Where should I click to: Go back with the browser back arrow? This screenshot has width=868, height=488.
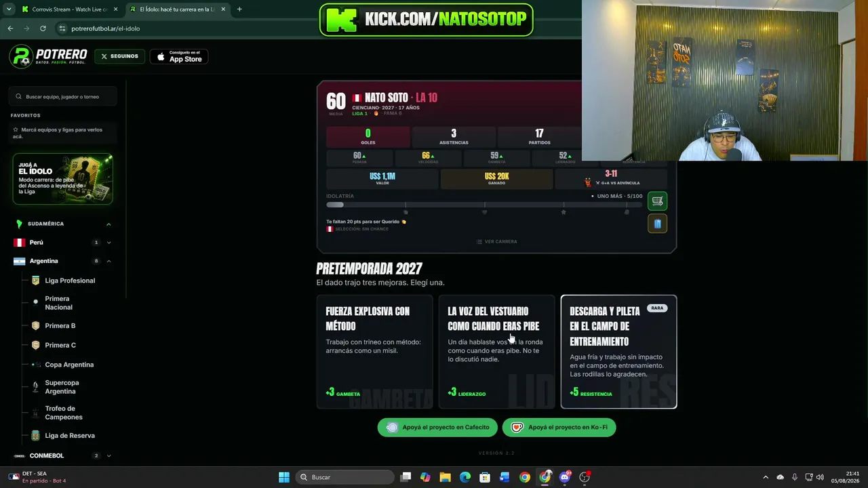coord(10,28)
